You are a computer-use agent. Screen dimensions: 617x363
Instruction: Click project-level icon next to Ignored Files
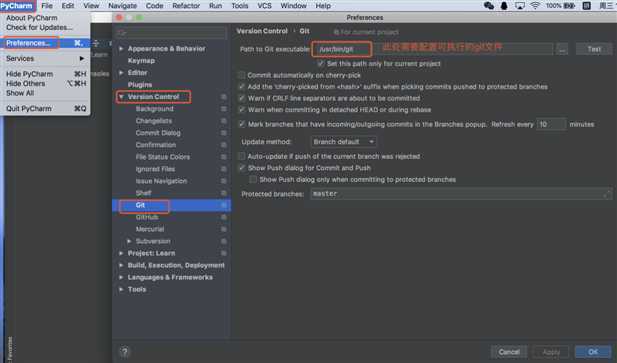(224, 169)
